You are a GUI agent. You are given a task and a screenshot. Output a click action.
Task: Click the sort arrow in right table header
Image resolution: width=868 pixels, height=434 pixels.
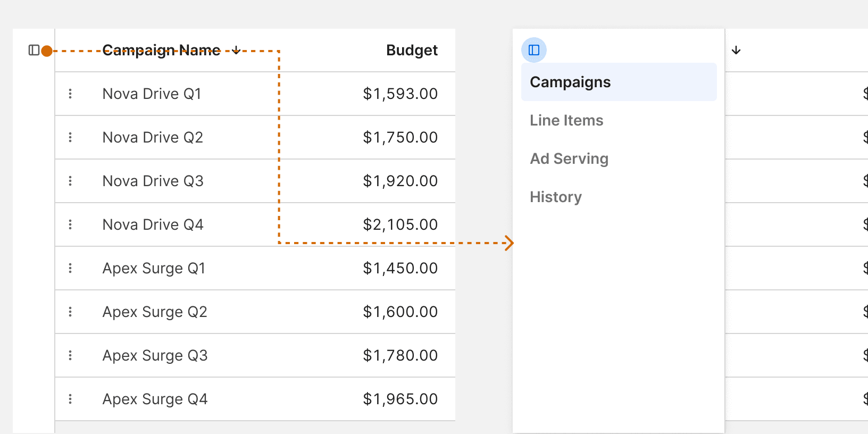point(736,51)
